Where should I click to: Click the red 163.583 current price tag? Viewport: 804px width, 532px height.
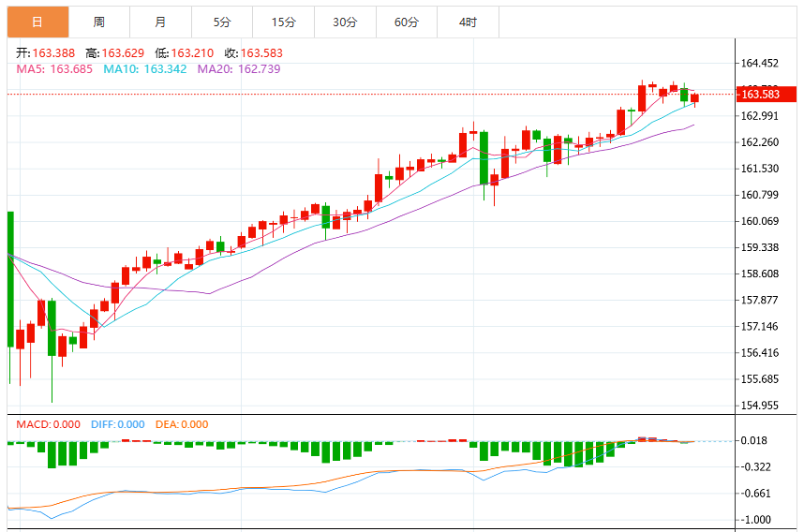click(767, 95)
